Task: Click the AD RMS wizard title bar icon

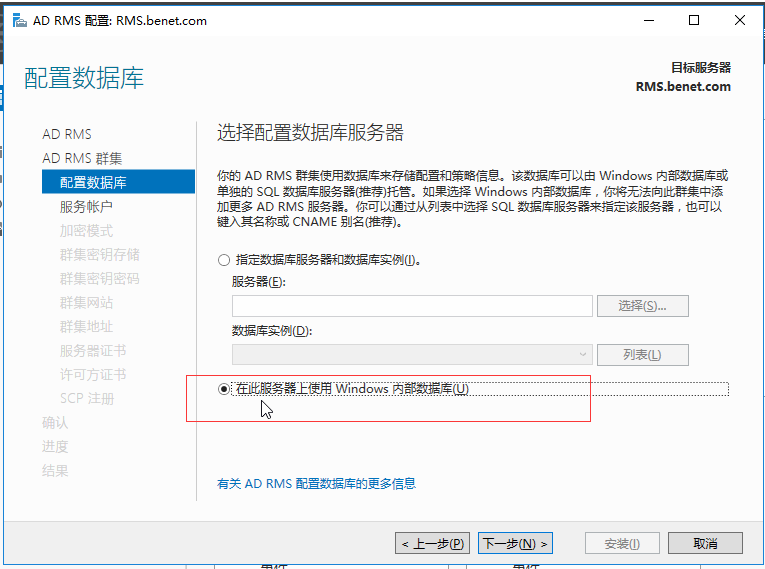Action: click(x=20, y=20)
